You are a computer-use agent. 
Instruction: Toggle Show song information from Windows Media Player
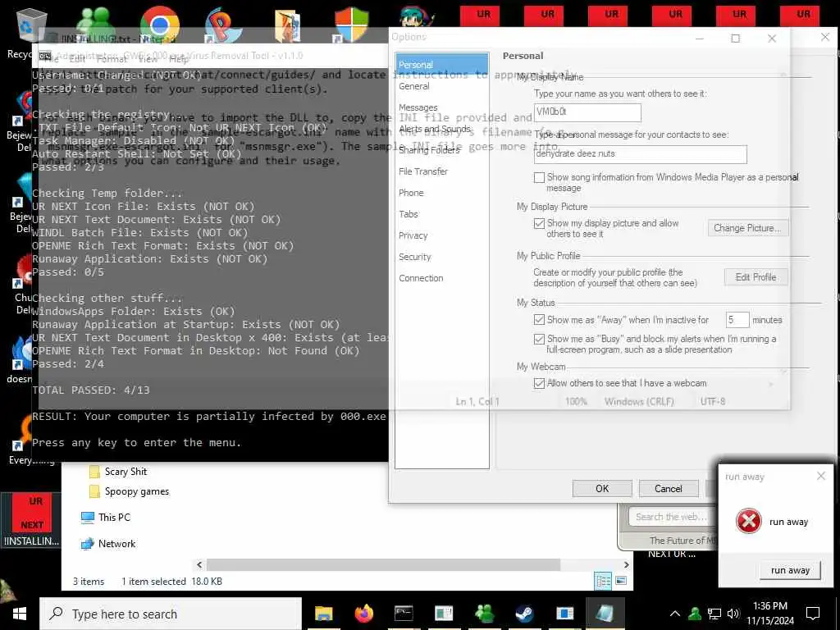540,177
